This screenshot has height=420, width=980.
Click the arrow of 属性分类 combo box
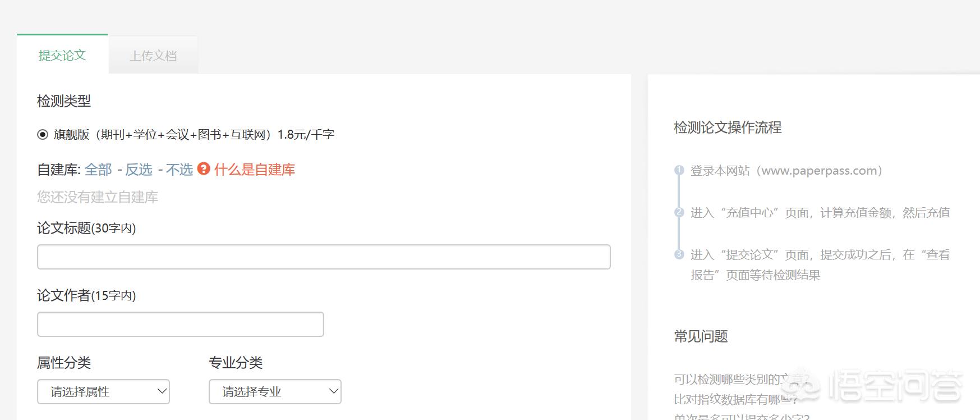pos(162,391)
